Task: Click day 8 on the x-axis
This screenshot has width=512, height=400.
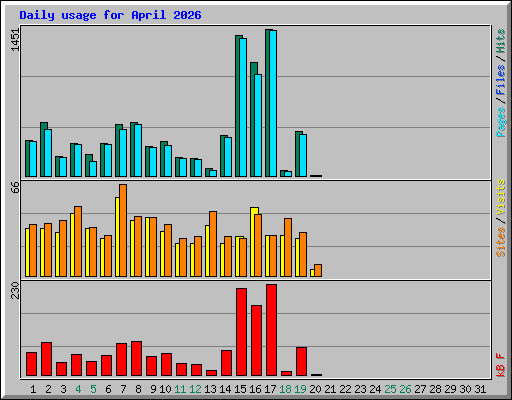Action: (138, 389)
